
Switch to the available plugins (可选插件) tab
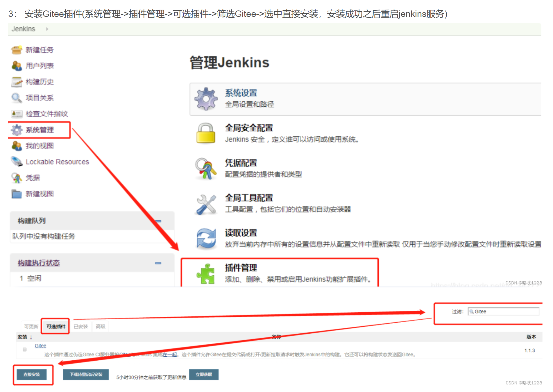point(56,327)
